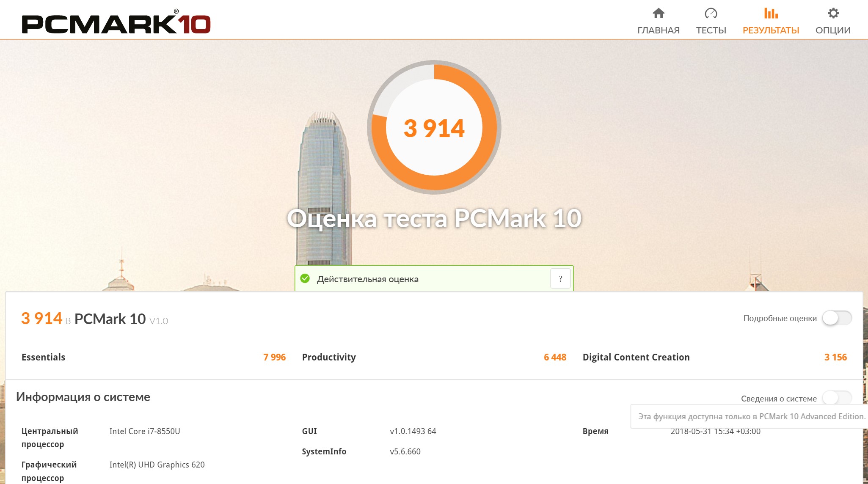This screenshot has width=868, height=484.
Task: Click the Информация о системе heading
Action: pos(83,397)
